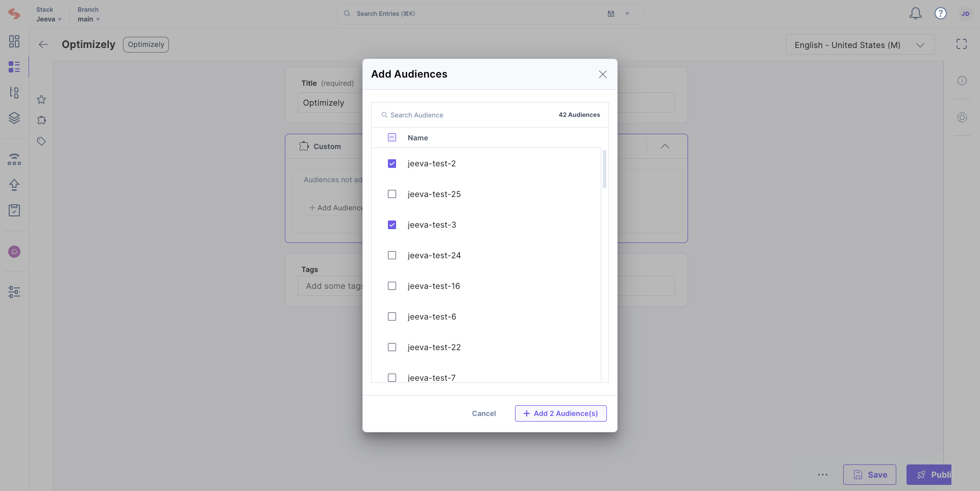Screen dimensions: 980x491
Task: Click the audience list scrollbar
Action: [605, 169]
